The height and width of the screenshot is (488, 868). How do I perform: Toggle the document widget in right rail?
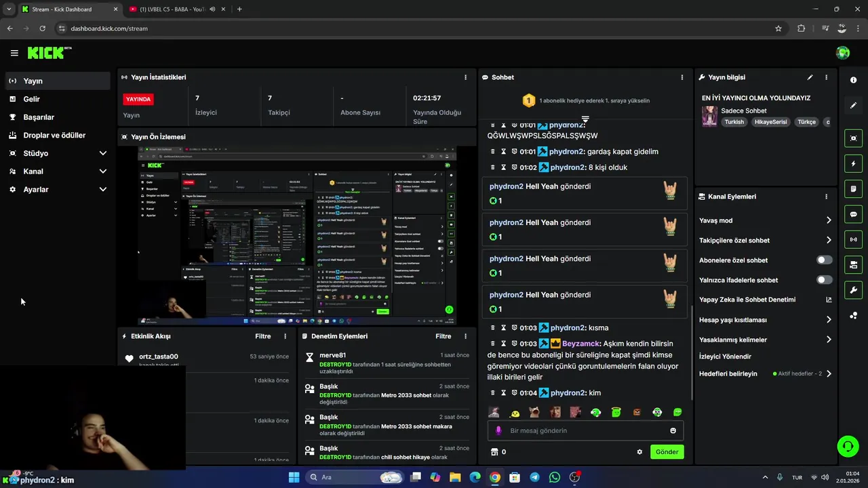tap(853, 188)
